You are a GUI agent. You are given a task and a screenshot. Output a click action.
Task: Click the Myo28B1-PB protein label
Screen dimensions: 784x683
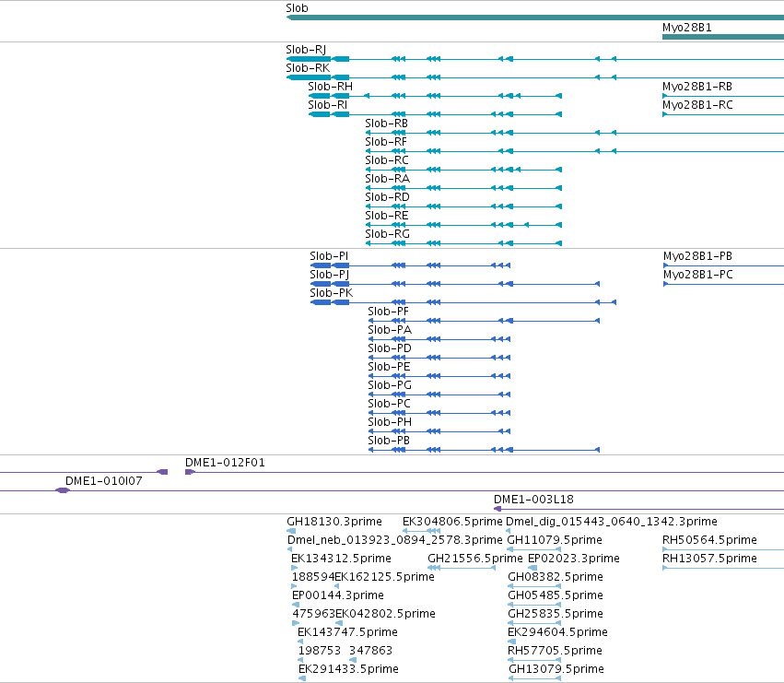pos(697,256)
